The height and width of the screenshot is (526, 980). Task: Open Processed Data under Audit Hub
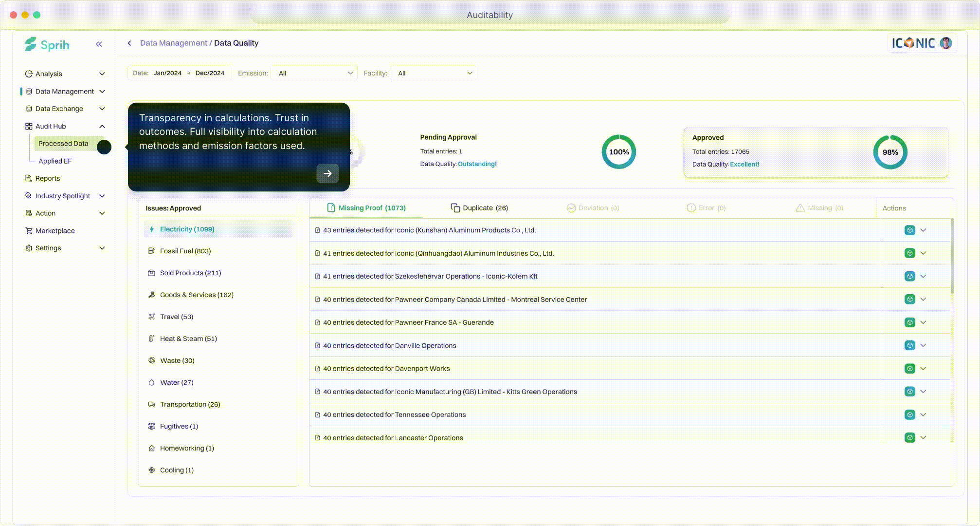[x=63, y=144]
